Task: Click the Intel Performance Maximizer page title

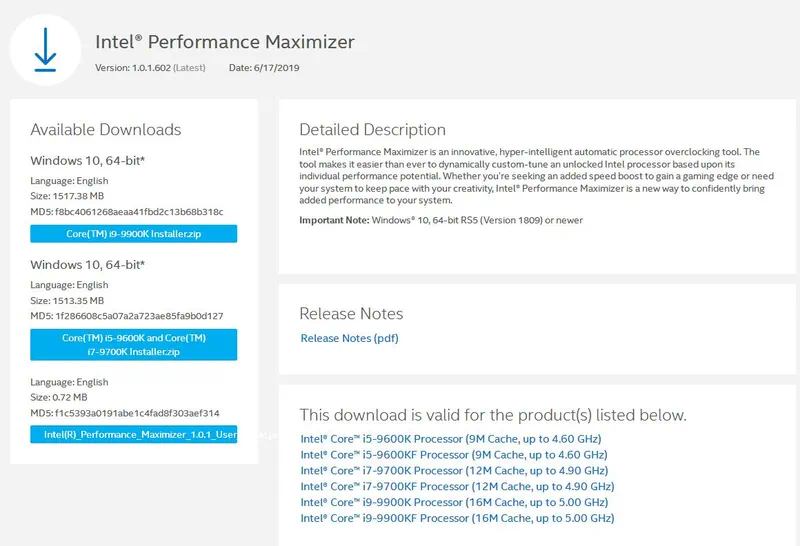Action: point(224,42)
